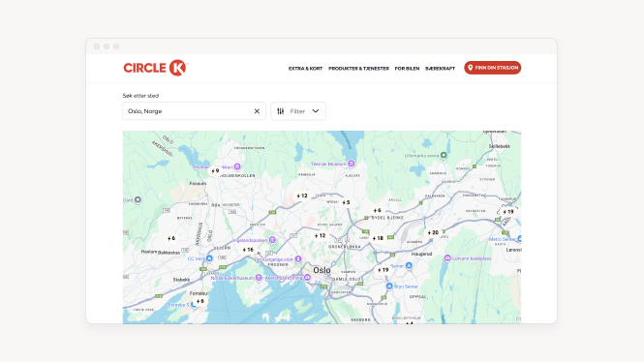The width and height of the screenshot is (644, 362).
Task: Clear the search field with the X
Action: [257, 111]
